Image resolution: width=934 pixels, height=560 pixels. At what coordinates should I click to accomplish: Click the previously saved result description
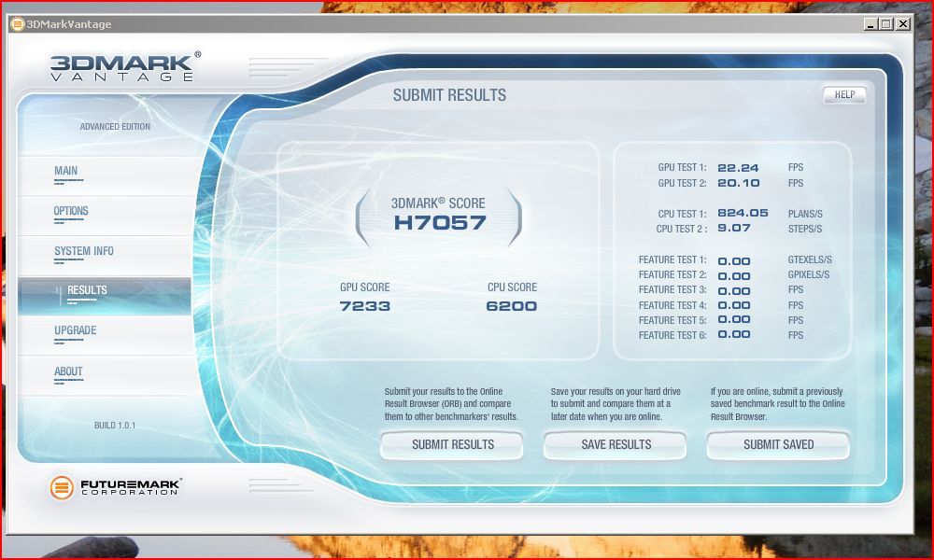[777, 404]
